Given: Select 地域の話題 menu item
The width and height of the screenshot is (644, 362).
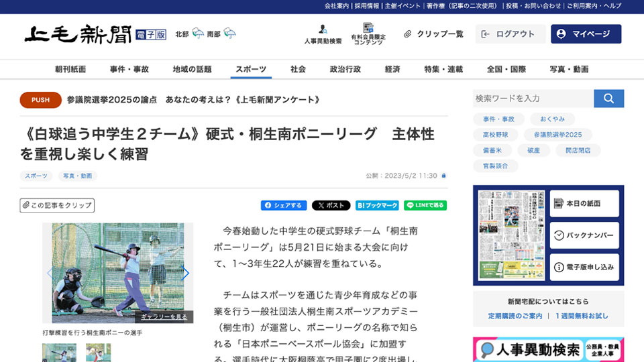Looking at the screenshot, I should point(192,69).
